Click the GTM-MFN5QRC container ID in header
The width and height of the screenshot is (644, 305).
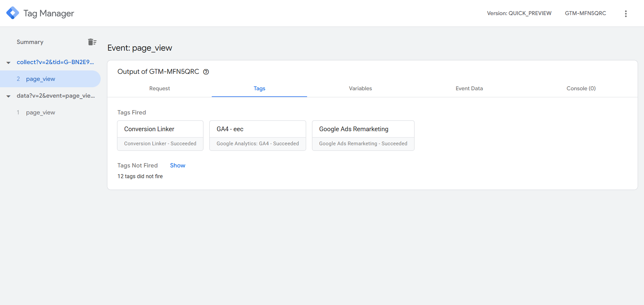(x=585, y=13)
